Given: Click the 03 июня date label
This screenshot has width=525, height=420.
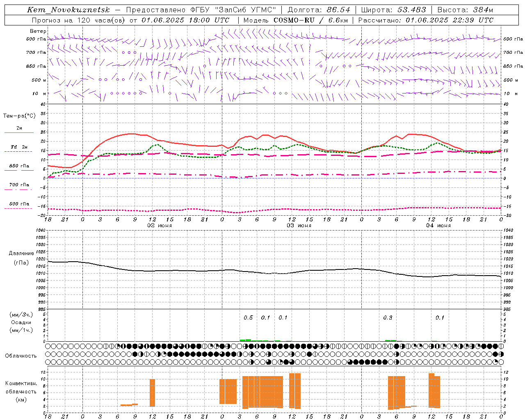Looking at the screenshot, I should point(299,226).
